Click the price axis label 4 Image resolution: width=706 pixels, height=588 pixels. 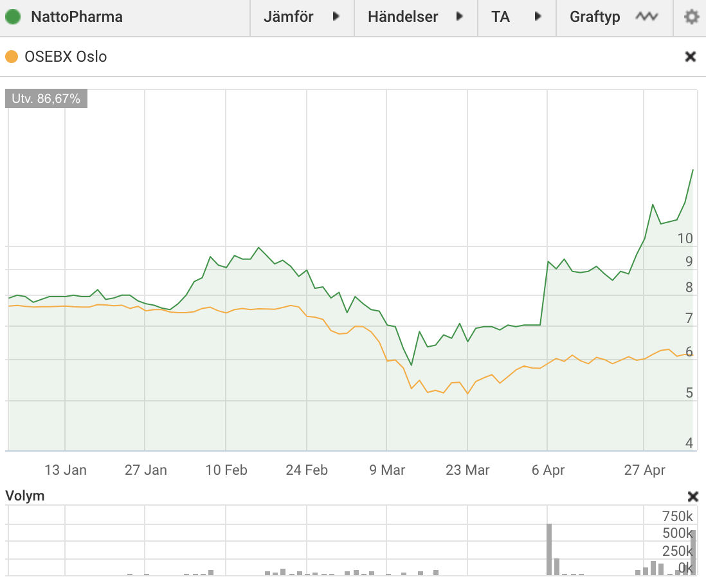[689, 443]
